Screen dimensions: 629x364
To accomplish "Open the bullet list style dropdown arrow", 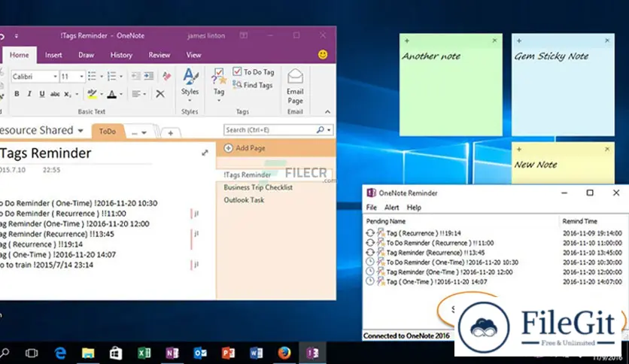I will coord(101,76).
